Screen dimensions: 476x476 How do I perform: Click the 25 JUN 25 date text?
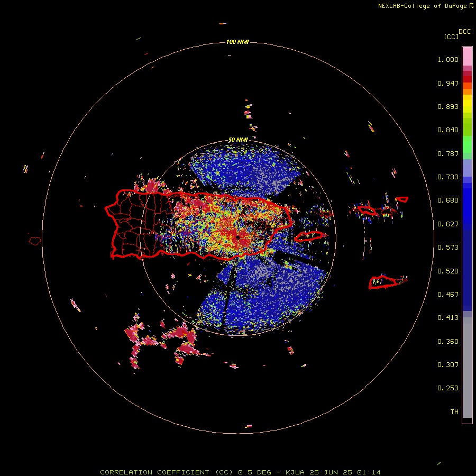click(331, 472)
